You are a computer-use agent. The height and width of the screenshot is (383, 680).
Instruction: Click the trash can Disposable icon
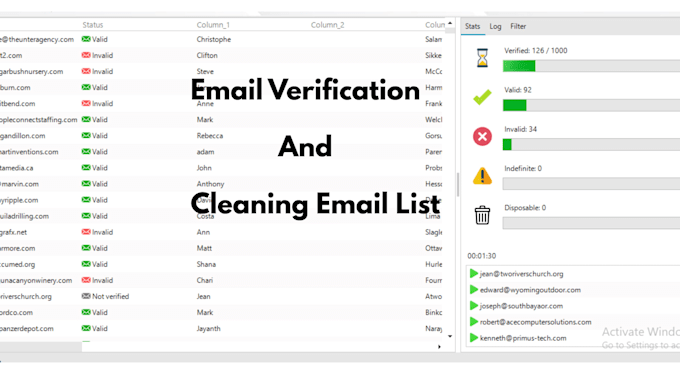pos(482,215)
